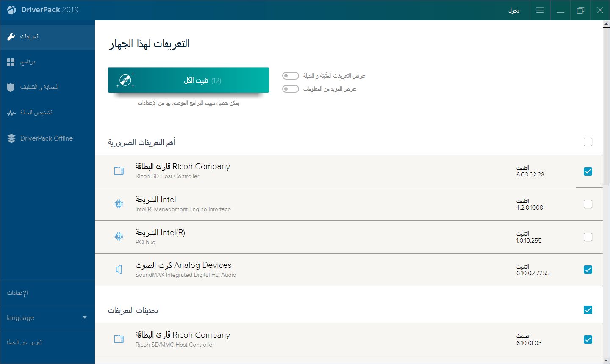Click the 'SoundMAX Integrated Digital HD Audio' subtitle
The image size is (610, 364).
pyautogui.click(x=186, y=275)
